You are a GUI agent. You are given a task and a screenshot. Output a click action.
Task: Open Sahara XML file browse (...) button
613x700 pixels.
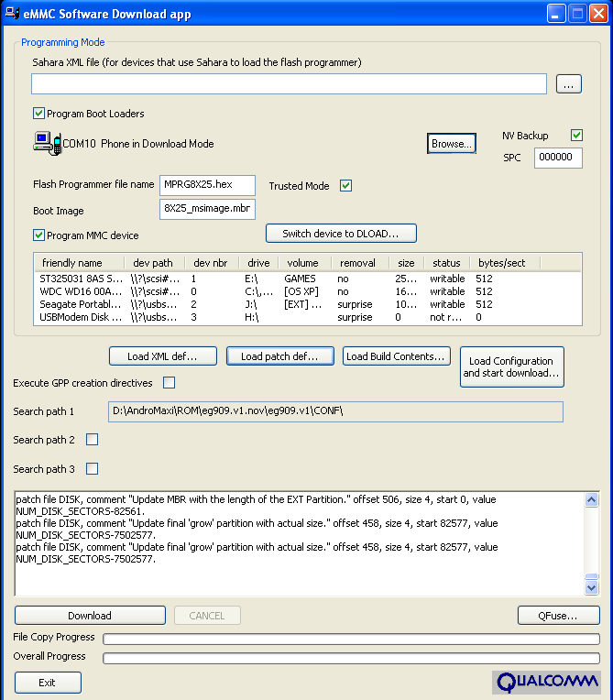pos(569,84)
